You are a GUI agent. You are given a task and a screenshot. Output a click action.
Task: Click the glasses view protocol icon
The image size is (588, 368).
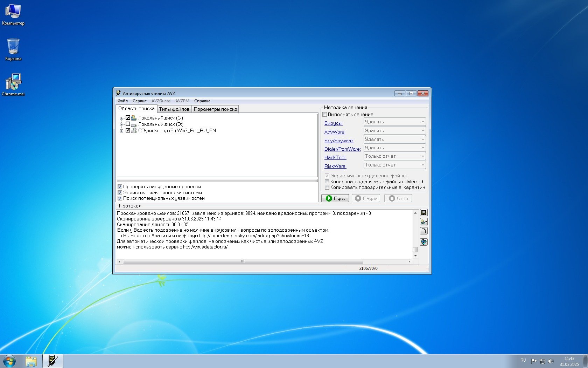point(423,222)
